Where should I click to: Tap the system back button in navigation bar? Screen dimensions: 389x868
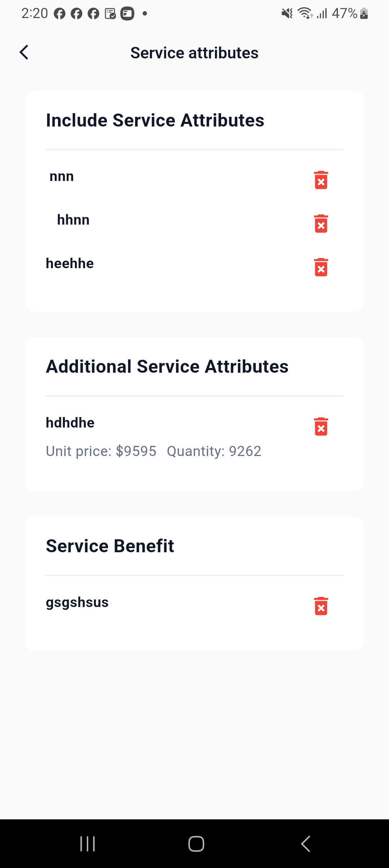(x=305, y=844)
